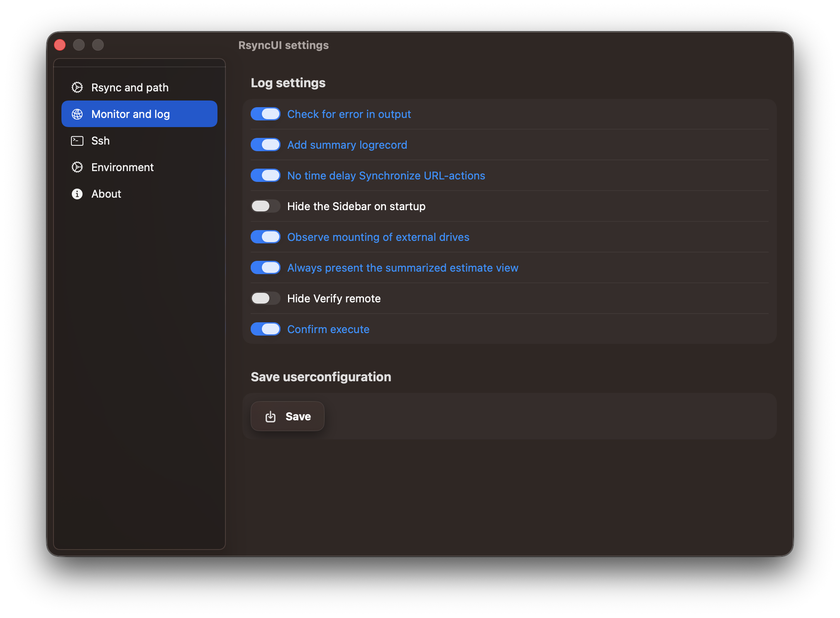Click the Rsync and path gear icon
This screenshot has width=840, height=618.
(77, 87)
